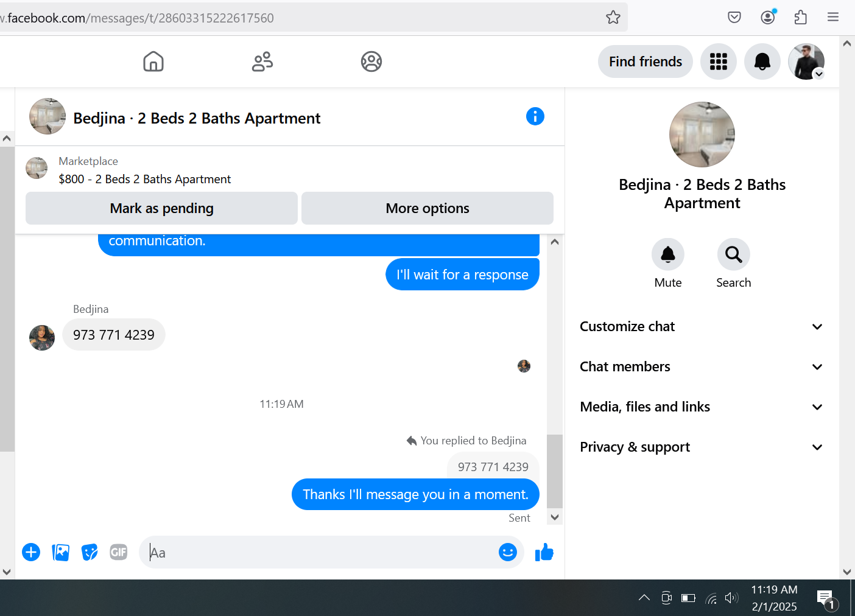
Task: Open volume control in system tray
Action: [x=731, y=598]
